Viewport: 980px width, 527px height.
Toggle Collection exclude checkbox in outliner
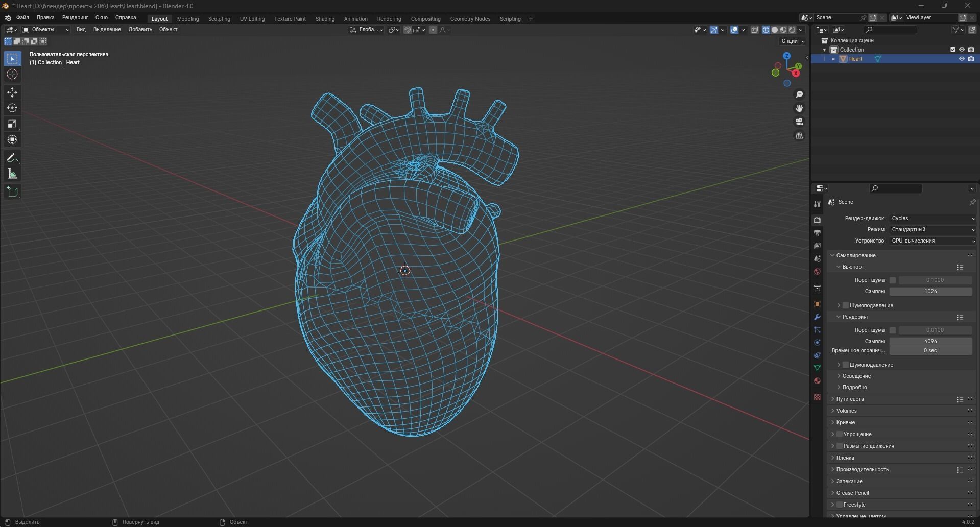(x=952, y=50)
